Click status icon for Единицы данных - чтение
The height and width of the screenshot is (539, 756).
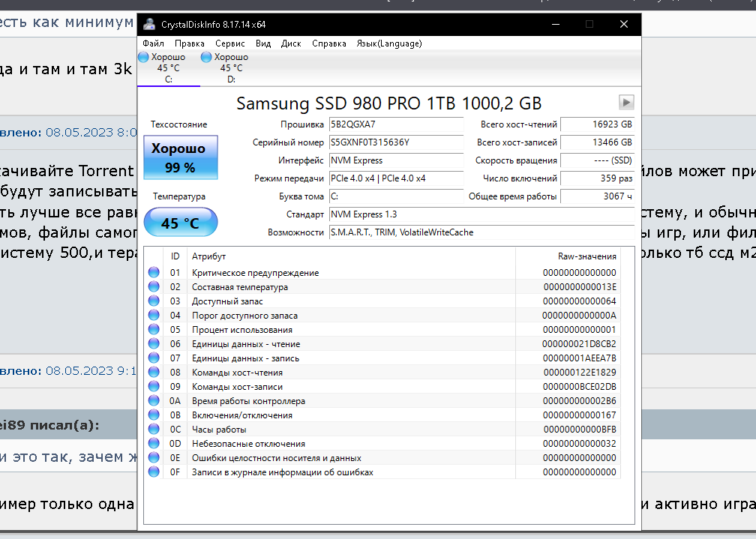click(x=154, y=343)
